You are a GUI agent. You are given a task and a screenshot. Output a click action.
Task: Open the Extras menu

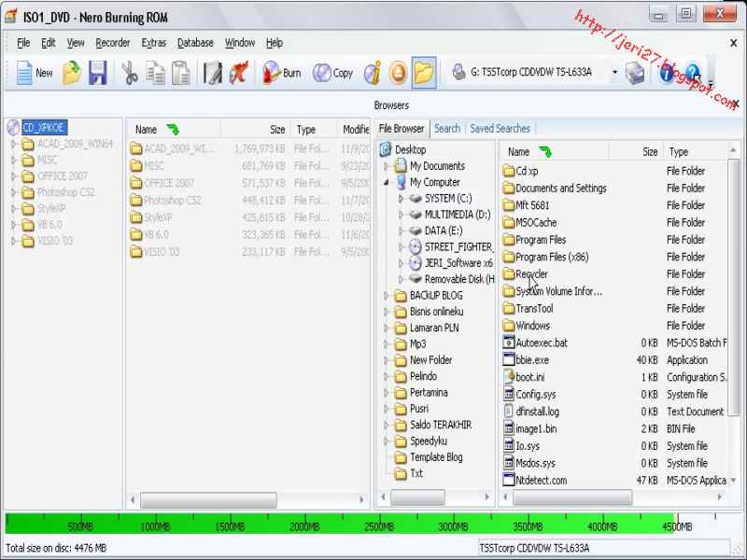(x=153, y=43)
